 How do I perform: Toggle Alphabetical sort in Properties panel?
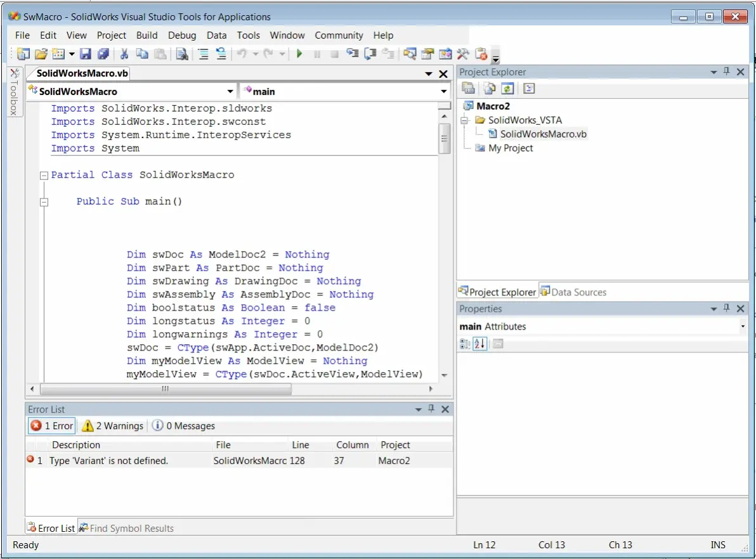(479, 344)
